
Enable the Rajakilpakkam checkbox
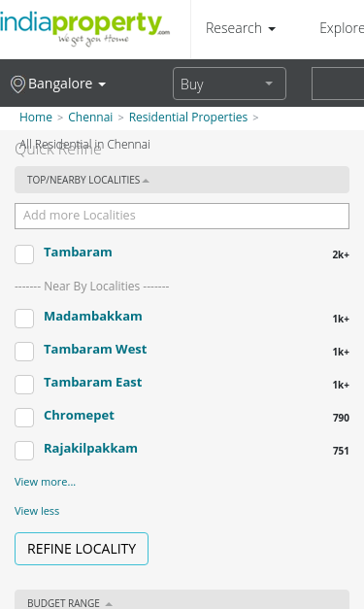coord(24,451)
